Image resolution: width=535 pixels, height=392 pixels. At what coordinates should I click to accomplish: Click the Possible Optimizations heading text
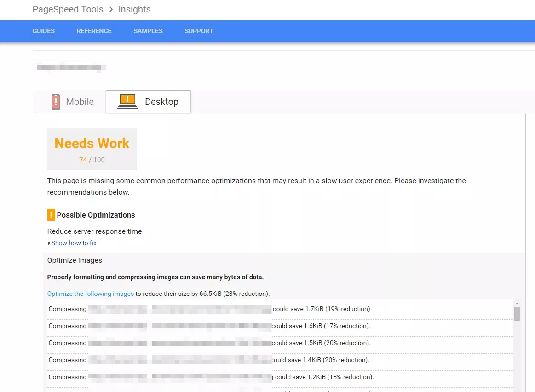point(96,215)
